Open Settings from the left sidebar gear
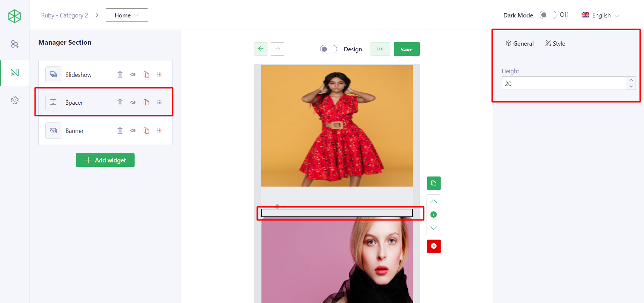This screenshot has height=303, width=644. [15, 100]
